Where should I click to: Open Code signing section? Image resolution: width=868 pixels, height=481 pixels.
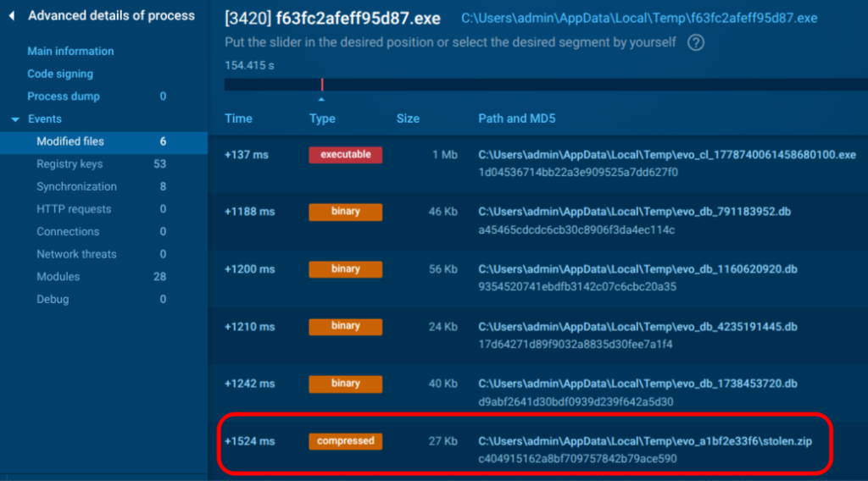60,74
